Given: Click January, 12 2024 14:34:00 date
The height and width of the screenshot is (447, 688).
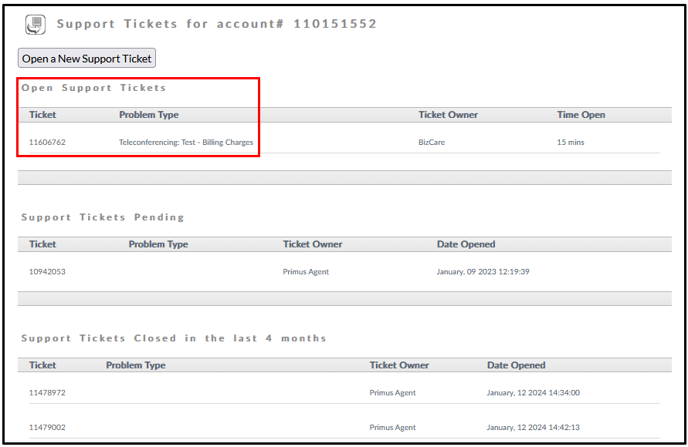Looking at the screenshot, I should [533, 393].
